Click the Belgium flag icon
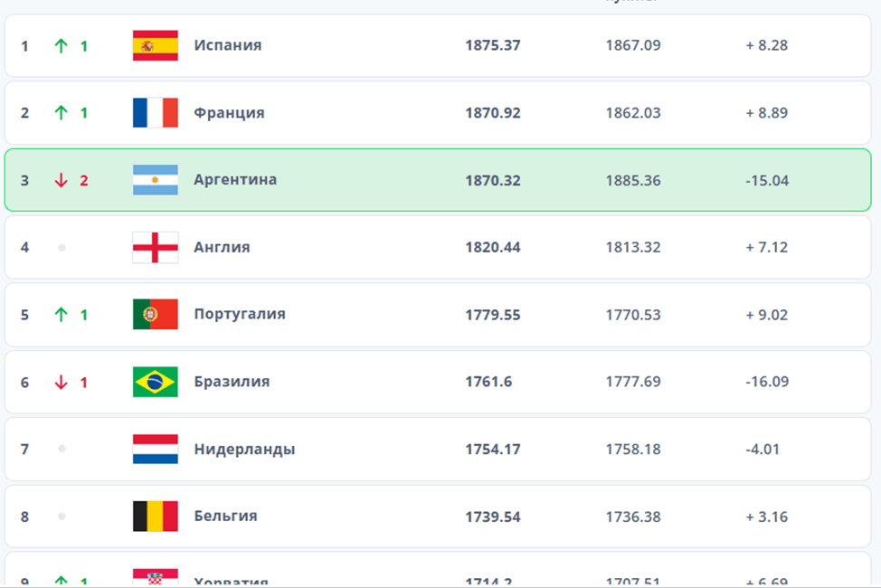 point(156,517)
